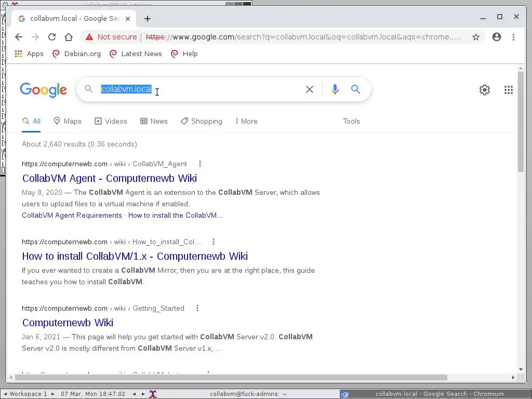The width and height of the screenshot is (532, 399).
Task: Open the Chromium three-dot menu
Action: pyautogui.click(x=513, y=37)
